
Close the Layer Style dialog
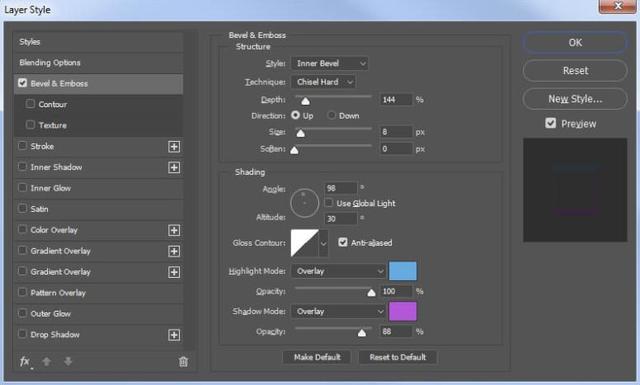pos(617,6)
